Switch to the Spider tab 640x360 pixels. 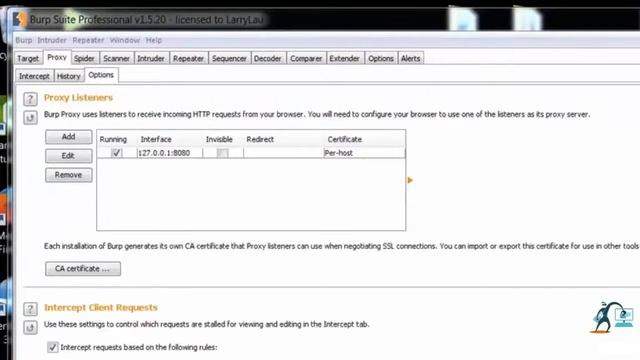84,58
